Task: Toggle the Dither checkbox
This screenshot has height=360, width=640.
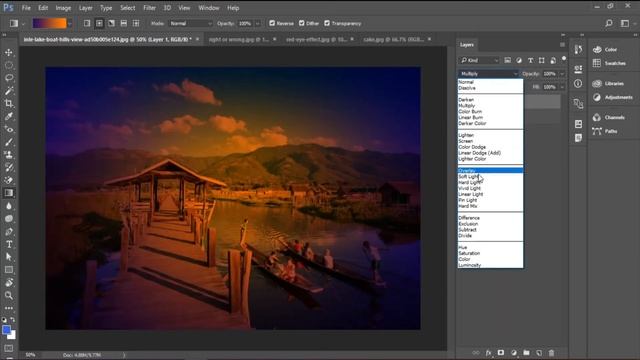Action: click(x=302, y=23)
